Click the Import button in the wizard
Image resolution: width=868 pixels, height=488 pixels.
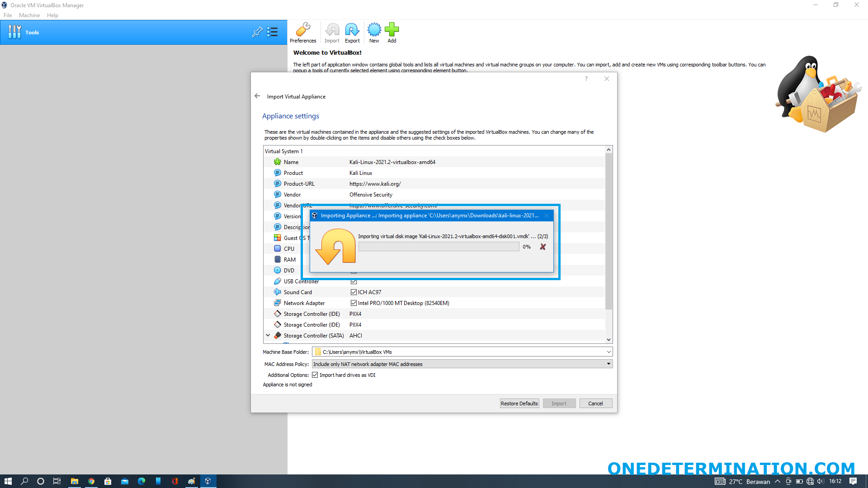point(559,404)
